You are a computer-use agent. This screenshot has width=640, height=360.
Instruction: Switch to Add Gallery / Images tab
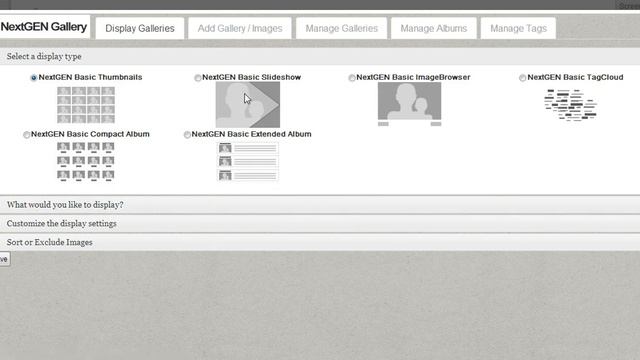click(240, 28)
